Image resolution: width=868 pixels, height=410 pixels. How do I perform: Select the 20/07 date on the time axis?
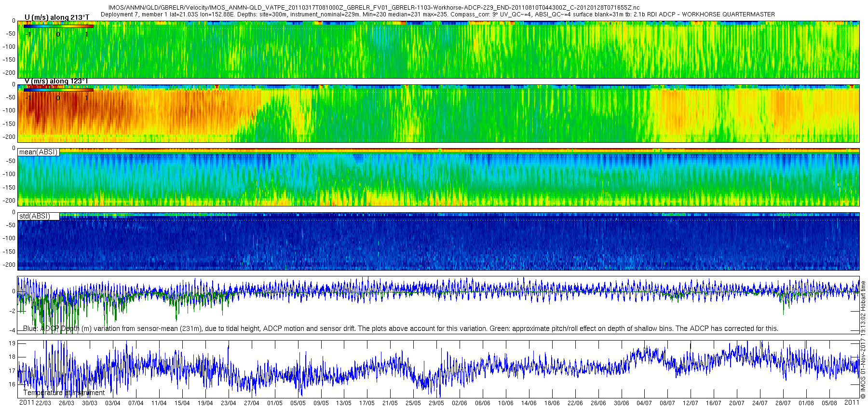pos(737,403)
